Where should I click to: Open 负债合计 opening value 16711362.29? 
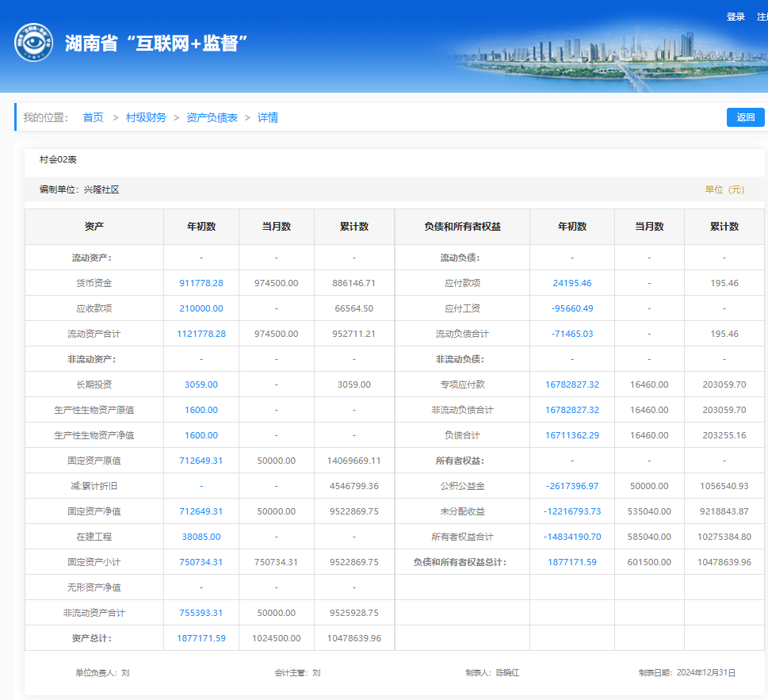tap(572, 435)
